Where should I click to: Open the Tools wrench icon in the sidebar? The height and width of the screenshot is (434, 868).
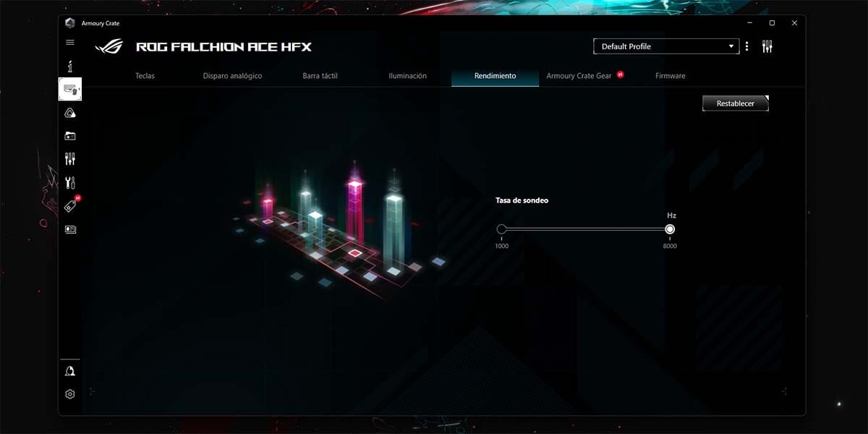tap(70, 182)
